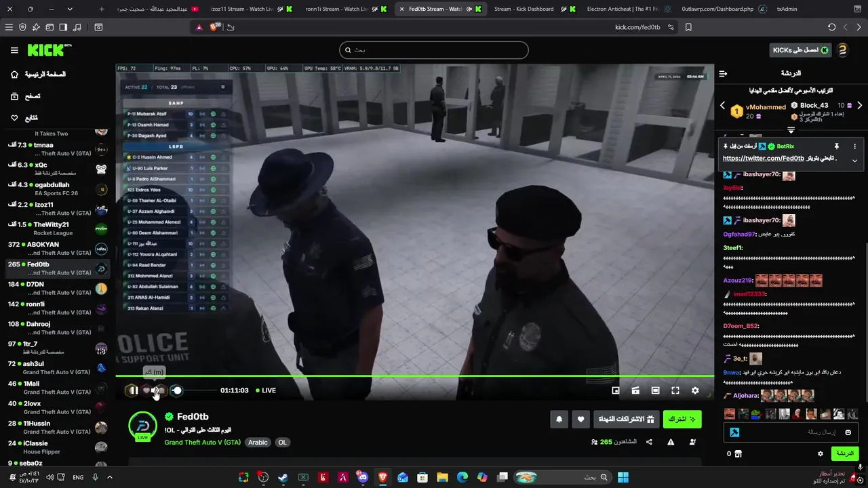Click the user icon beside the report icon
This screenshot has height=488, width=868.
click(692, 442)
